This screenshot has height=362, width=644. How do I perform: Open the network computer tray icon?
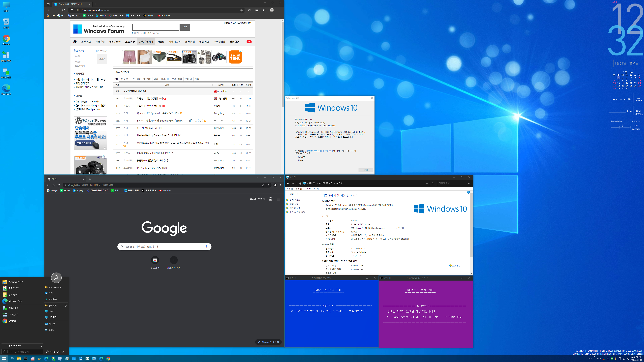[x=608, y=359]
